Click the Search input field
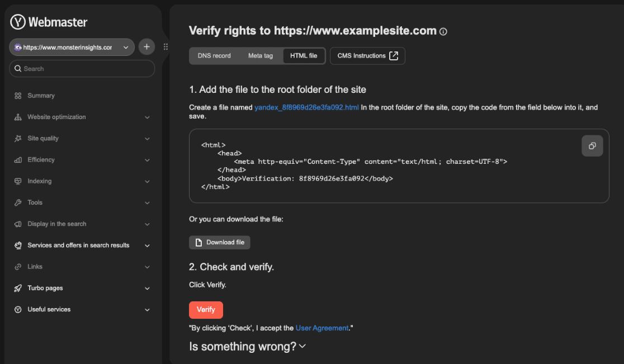 pos(82,68)
